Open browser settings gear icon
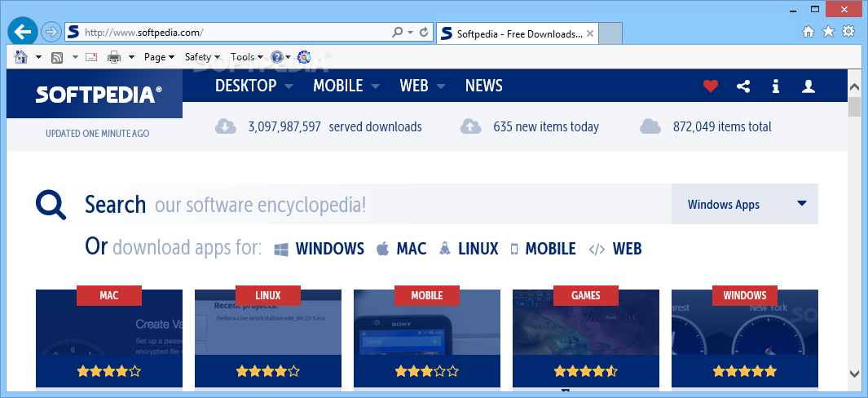This screenshot has width=868, height=398. [x=848, y=32]
